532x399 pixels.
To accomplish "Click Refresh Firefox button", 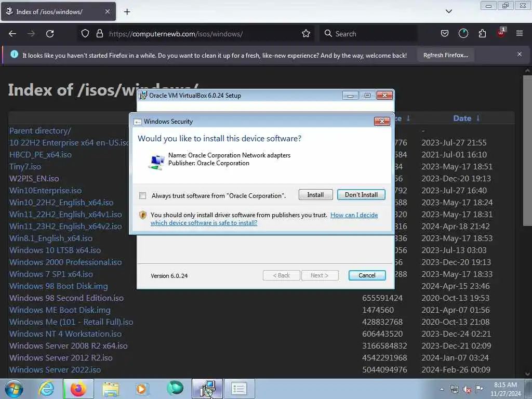I will point(445,55).
